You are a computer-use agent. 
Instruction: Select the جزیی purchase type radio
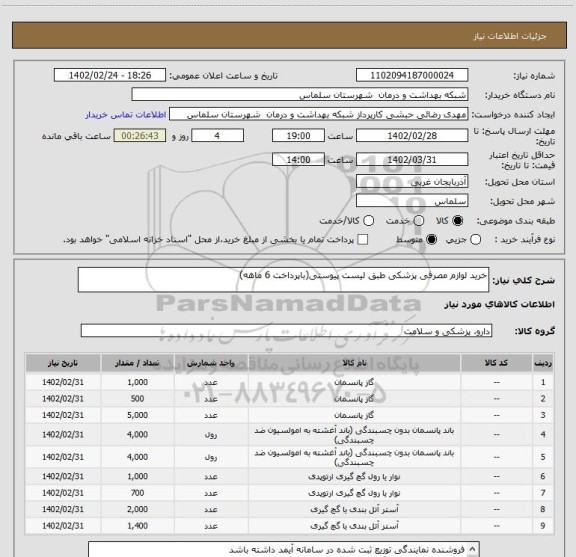click(476, 240)
